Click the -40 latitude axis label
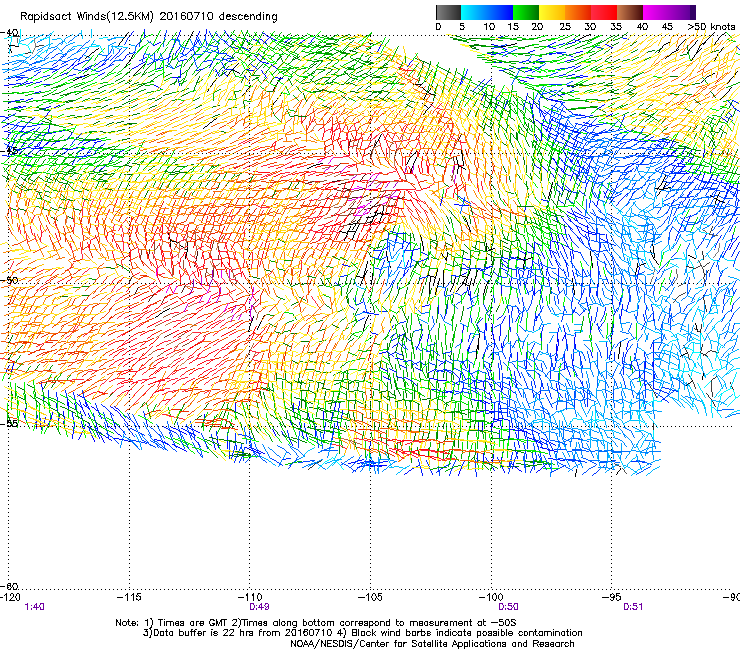Image resolution: width=740 pixels, height=650 pixels. tap(10, 33)
